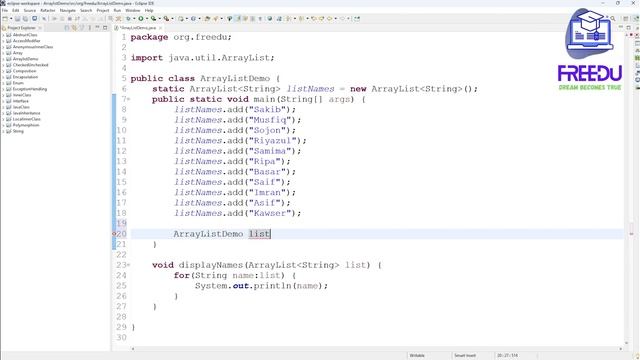
Task: Open the Refactor menu
Action: (48, 10)
